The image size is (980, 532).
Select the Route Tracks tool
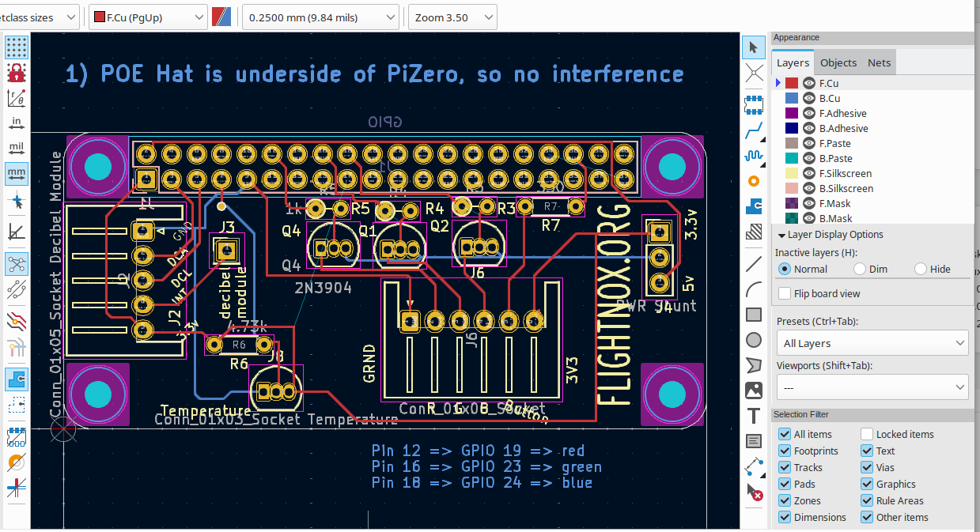[x=754, y=130]
